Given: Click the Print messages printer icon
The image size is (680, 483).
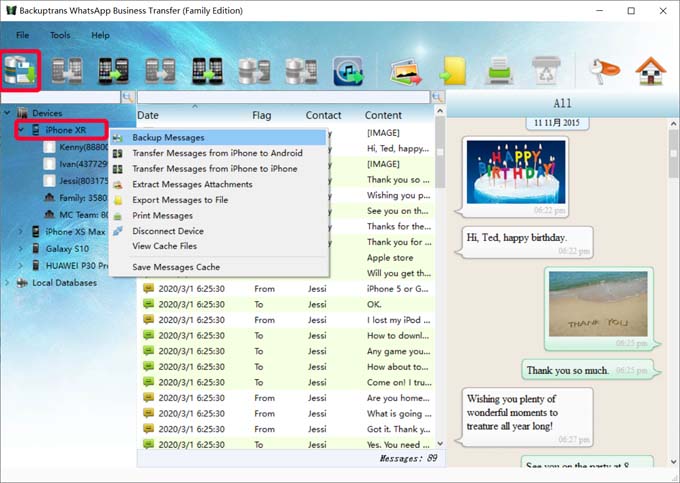Looking at the screenshot, I should 500,71.
